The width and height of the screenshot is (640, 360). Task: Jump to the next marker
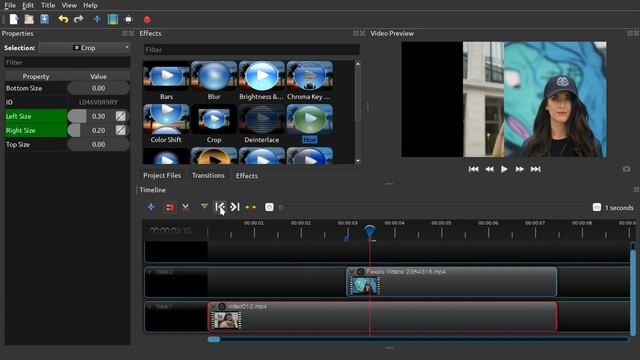tap(235, 207)
